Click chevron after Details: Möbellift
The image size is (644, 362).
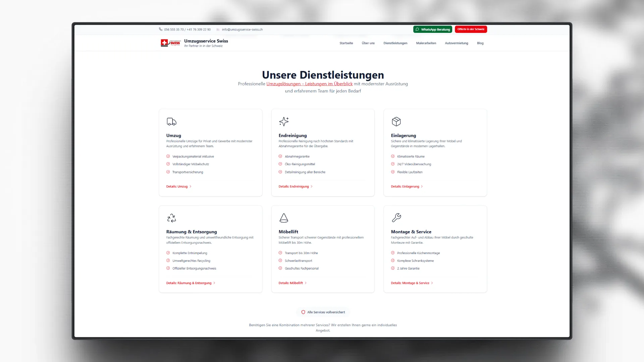pos(306,283)
